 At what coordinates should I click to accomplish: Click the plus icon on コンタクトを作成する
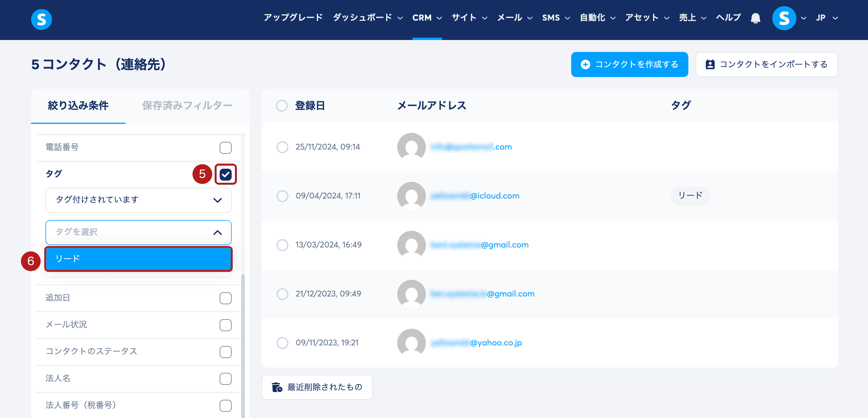(585, 64)
